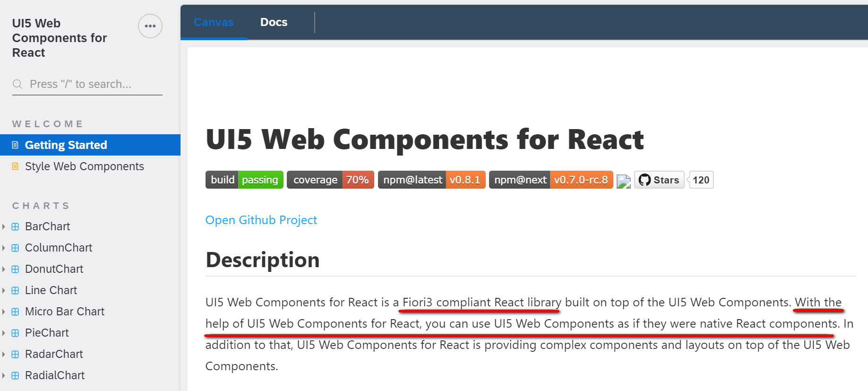Click the coverage 70% badge

pyautogui.click(x=330, y=180)
